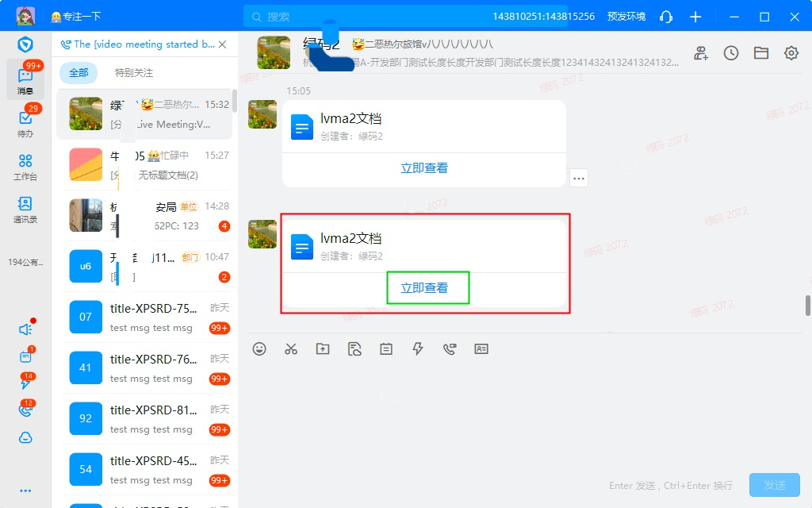Open the message more-actions ellipsis button
This screenshot has height=508, width=812.
click(579, 179)
